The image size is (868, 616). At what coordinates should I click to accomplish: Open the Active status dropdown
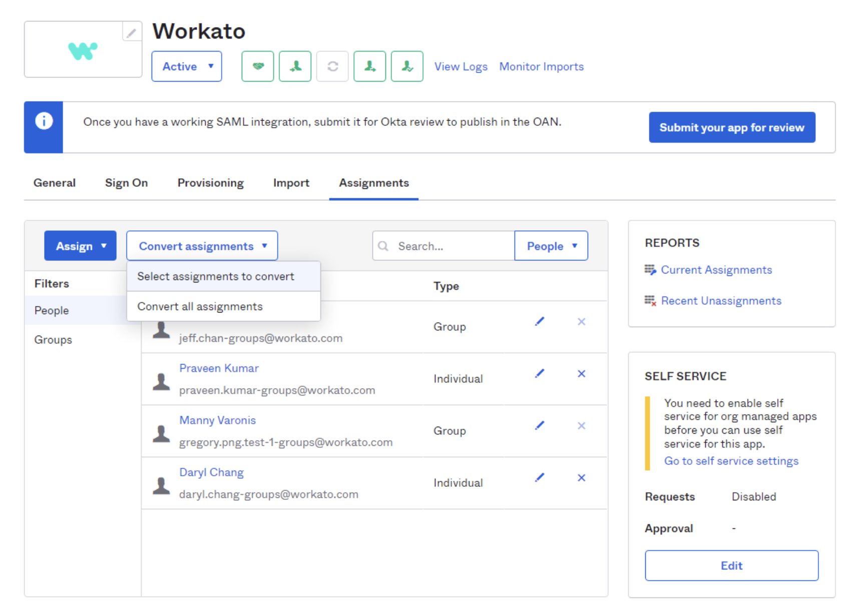(187, 66)
